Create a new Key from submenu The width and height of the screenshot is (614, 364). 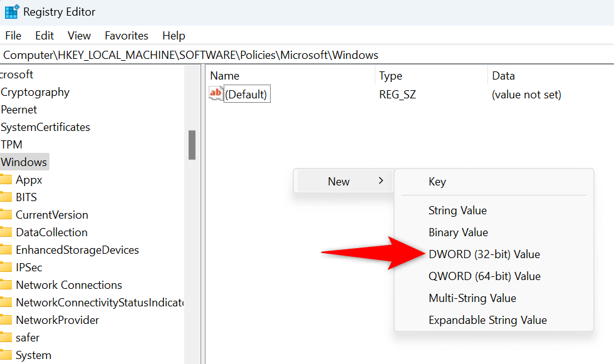[x=437, y=182]
